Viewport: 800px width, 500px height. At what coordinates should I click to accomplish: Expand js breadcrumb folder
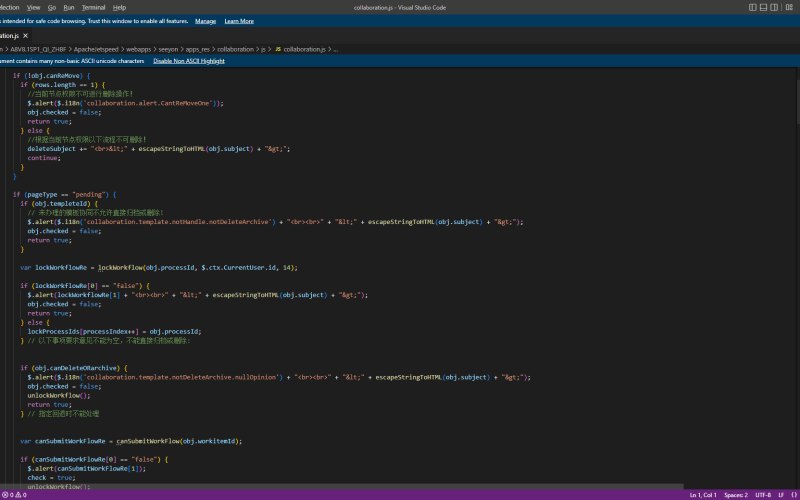point(263,49)
